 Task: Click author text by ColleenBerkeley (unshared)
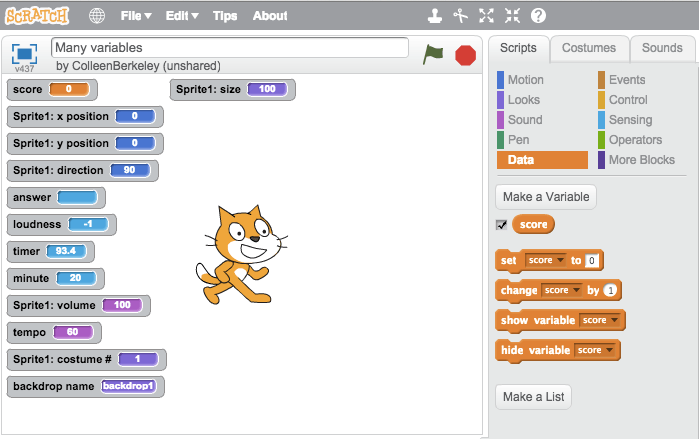138,66
